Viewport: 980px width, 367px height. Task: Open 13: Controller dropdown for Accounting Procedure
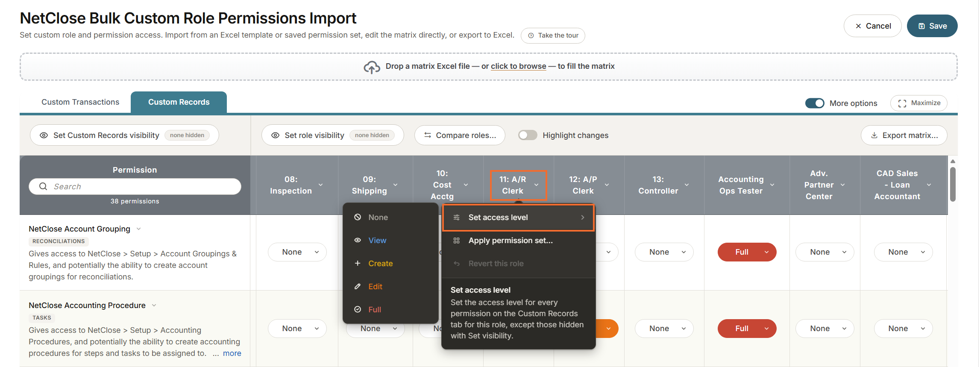[664, 329]
